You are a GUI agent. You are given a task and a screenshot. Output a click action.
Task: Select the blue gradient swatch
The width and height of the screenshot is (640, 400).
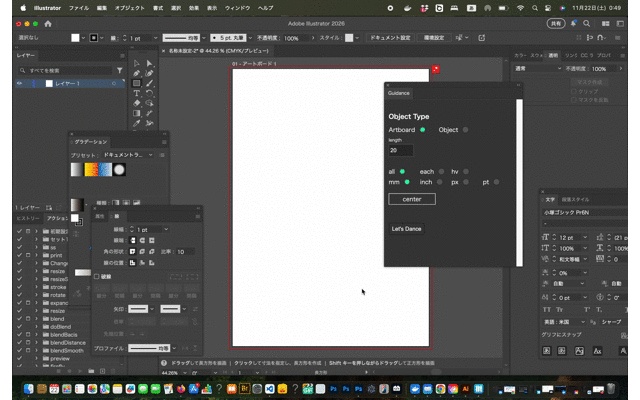tap(105, 170)
